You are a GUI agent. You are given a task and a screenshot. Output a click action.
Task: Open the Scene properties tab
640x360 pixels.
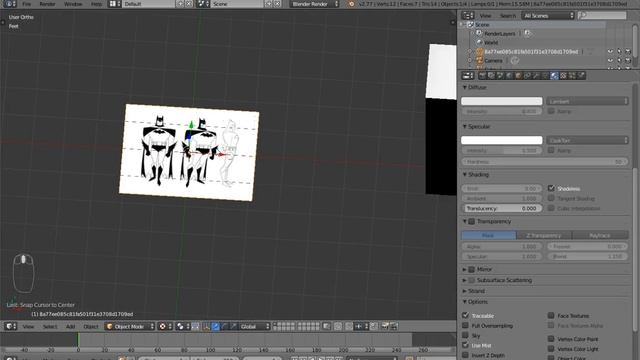click(500, 76)
